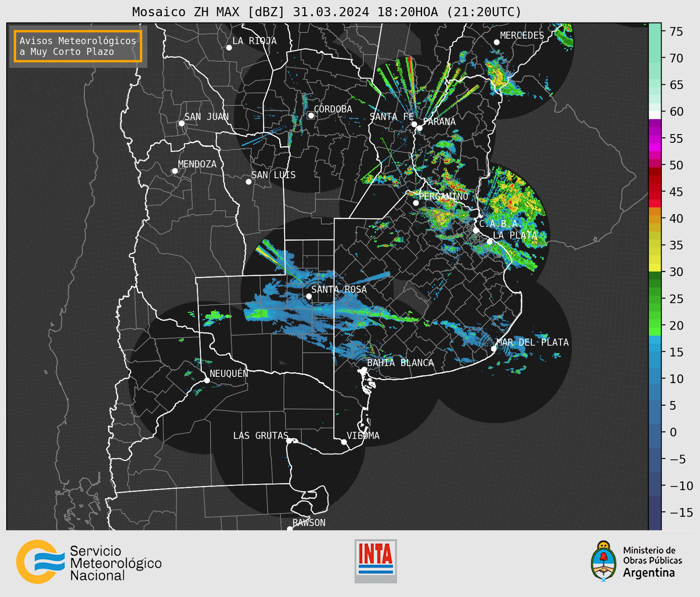
Task: Click the Argentina coat of arms emblem
Action: (x=604, y=561)
